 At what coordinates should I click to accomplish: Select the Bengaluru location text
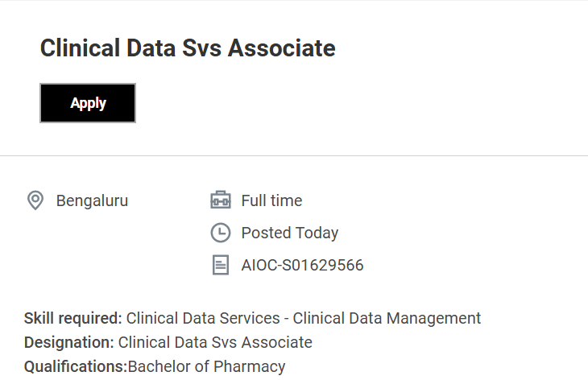(92, 200)
